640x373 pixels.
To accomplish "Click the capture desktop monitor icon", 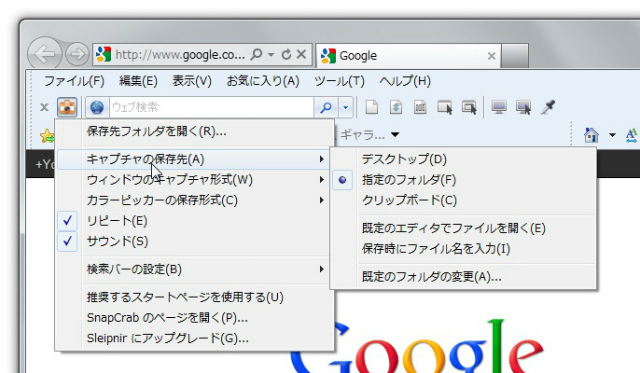I will click(499, 107).
